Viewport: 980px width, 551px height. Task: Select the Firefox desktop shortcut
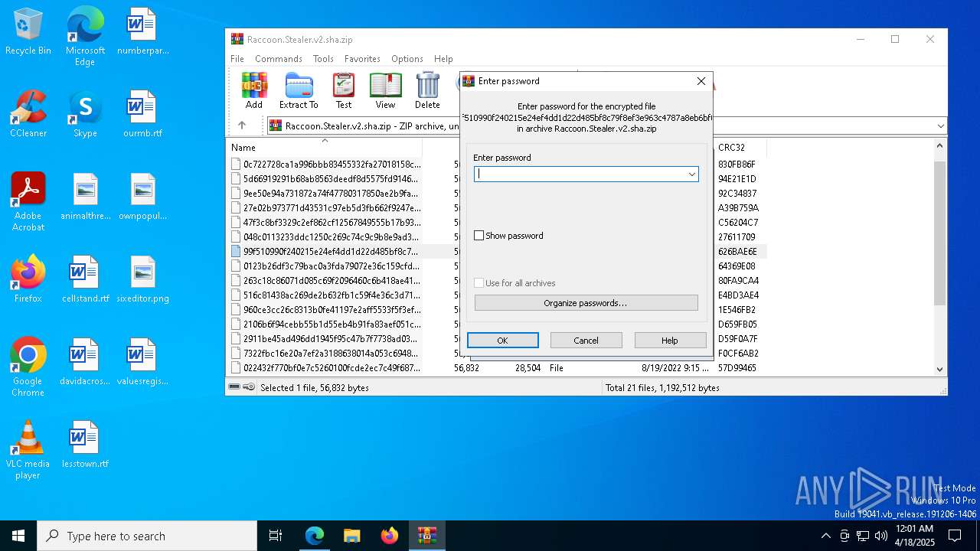tap(28, 279)
